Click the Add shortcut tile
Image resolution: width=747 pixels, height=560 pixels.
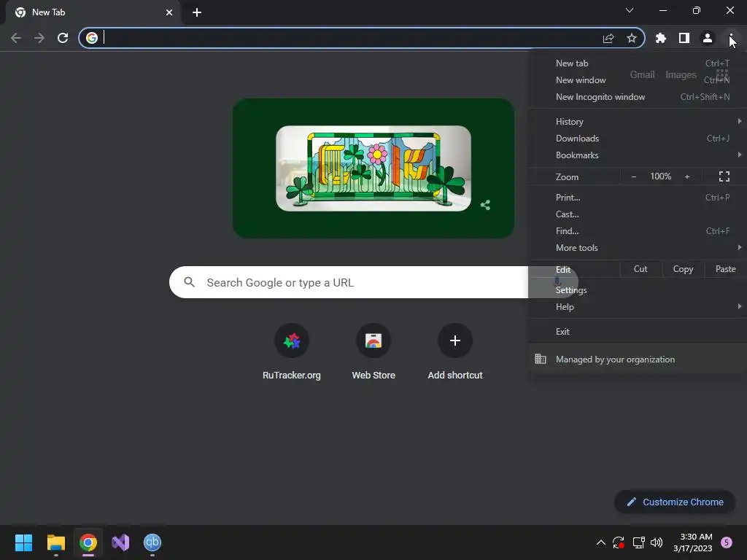coord(455,352)
